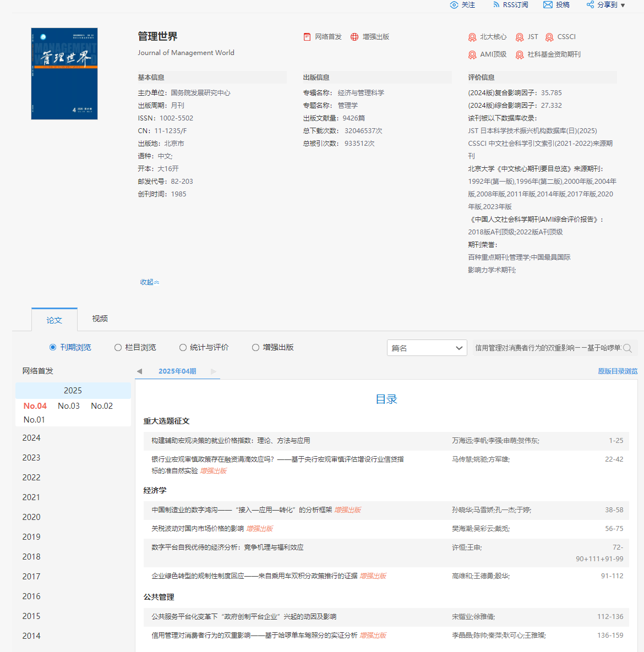Select the 栏目浏览 radio button
The image size is (644, 652).
(x=118, y=347)
